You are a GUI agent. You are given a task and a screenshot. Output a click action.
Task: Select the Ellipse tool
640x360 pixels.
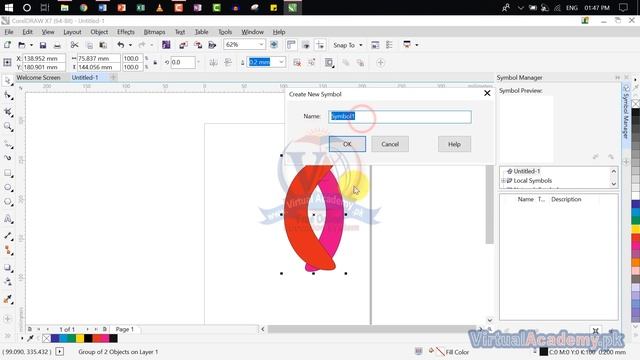7,187
